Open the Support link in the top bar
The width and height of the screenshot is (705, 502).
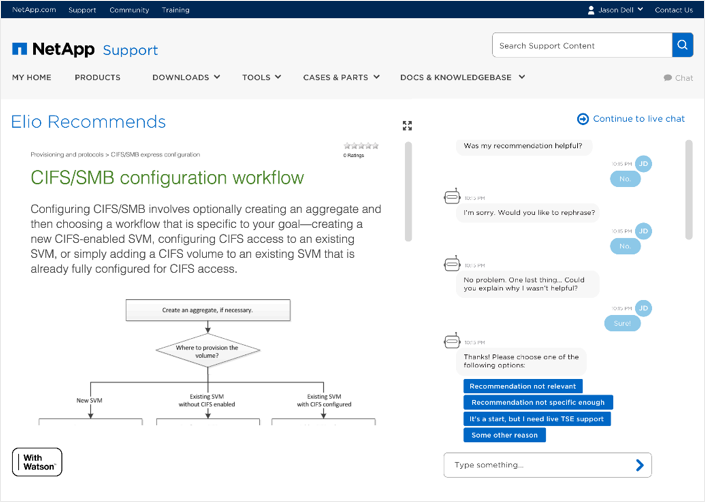(82, 10)
